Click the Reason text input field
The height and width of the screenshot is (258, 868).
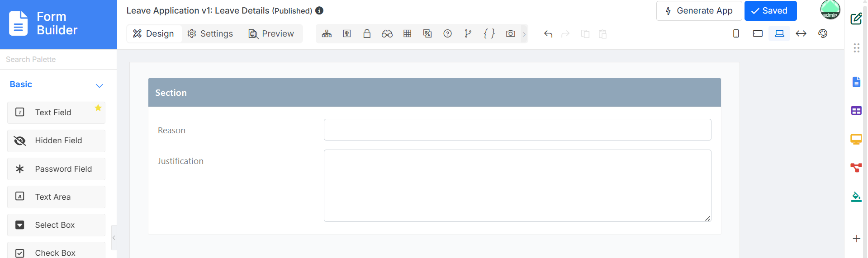point(517,130)
